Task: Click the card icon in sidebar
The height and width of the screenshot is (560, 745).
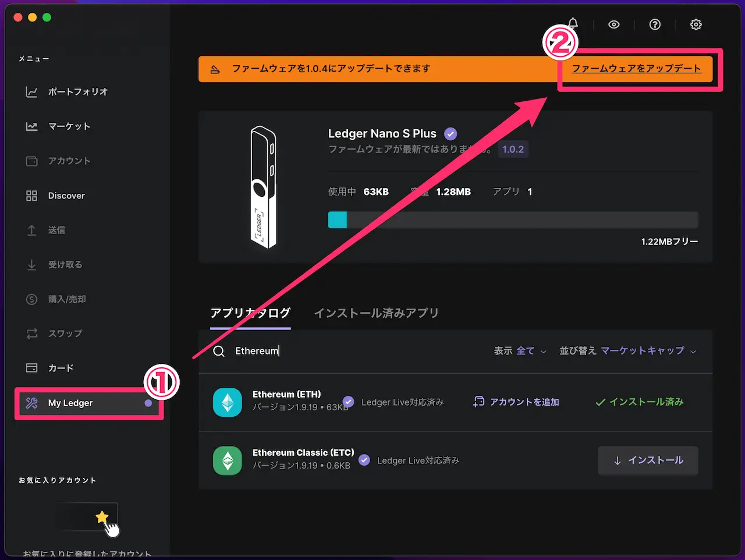Action: point(31,368)
